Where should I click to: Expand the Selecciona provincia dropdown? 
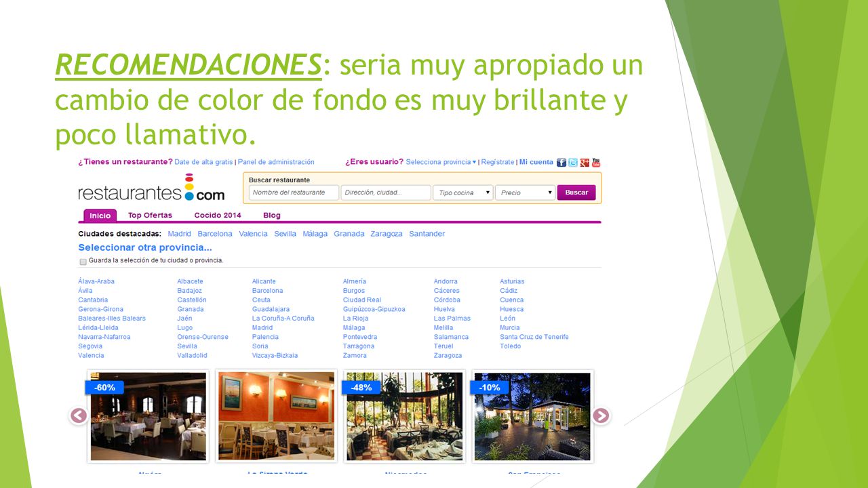441,163
